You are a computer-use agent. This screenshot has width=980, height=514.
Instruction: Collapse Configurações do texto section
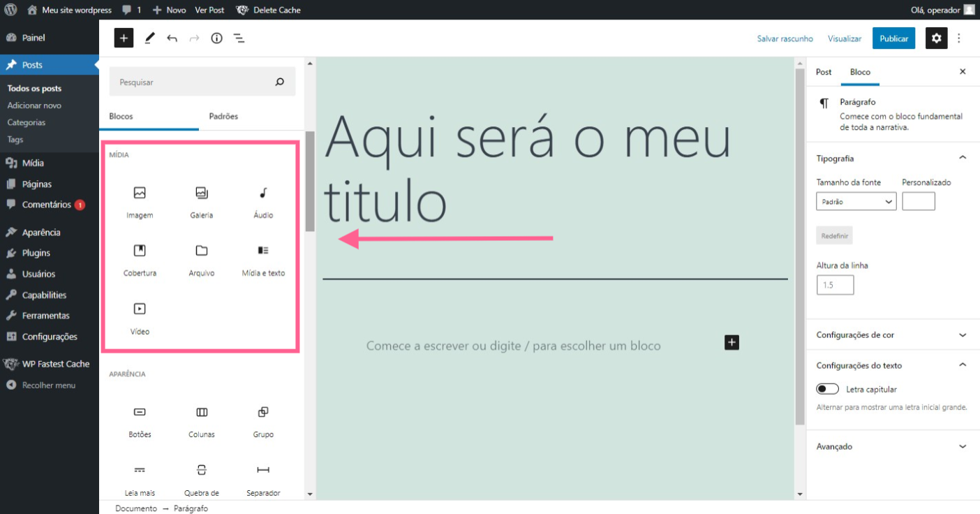(893, 365)
